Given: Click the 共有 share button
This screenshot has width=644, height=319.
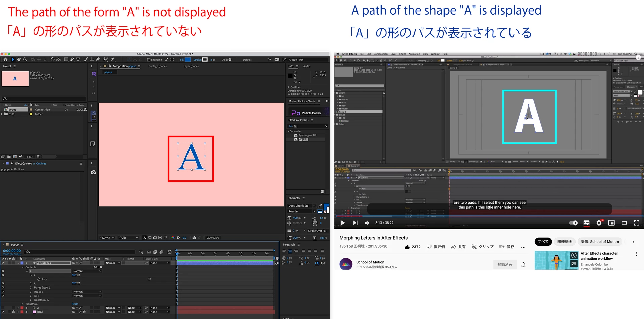Looking at the screenshot, I should click(458, 247).
